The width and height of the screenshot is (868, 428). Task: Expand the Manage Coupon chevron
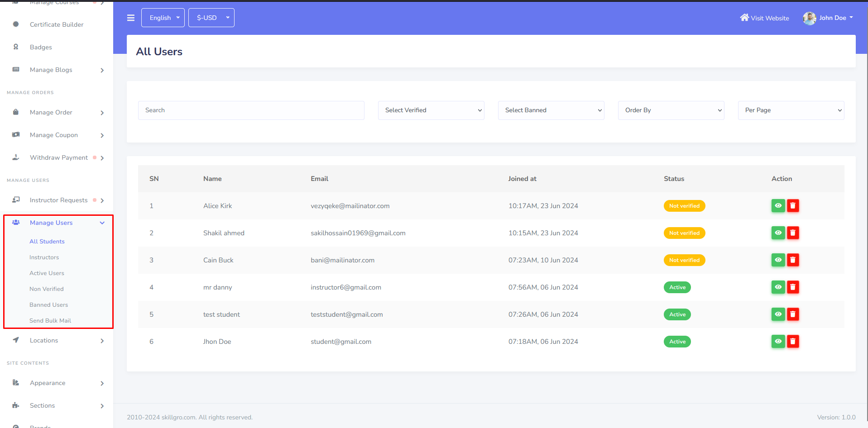point(102,135)
